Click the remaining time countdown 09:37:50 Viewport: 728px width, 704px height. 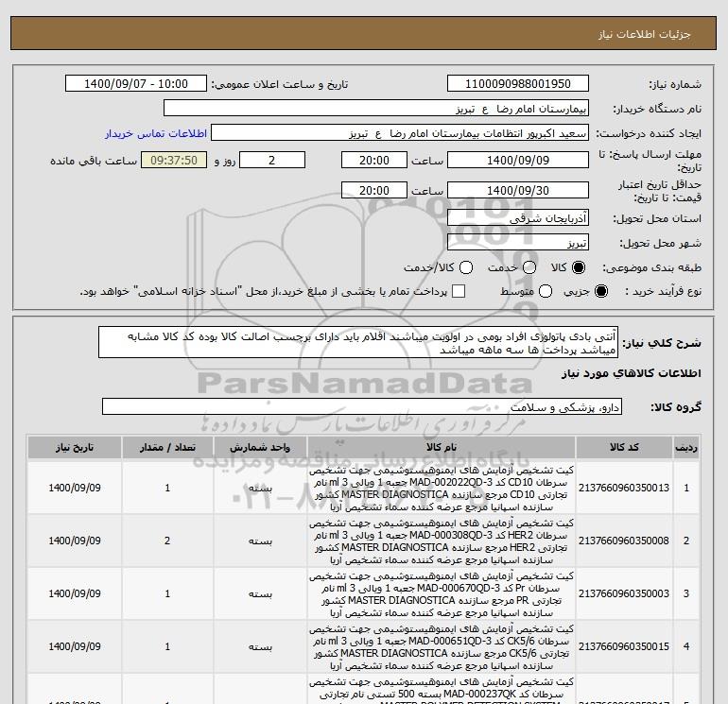coord(174,160)
